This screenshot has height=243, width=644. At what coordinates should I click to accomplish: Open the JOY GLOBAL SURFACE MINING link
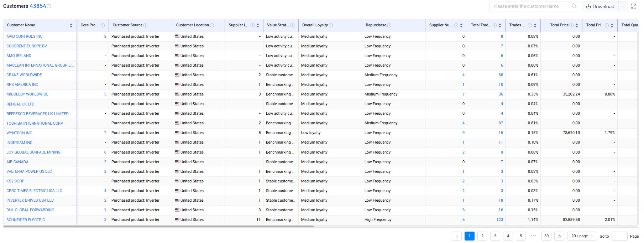pos(33,152)
